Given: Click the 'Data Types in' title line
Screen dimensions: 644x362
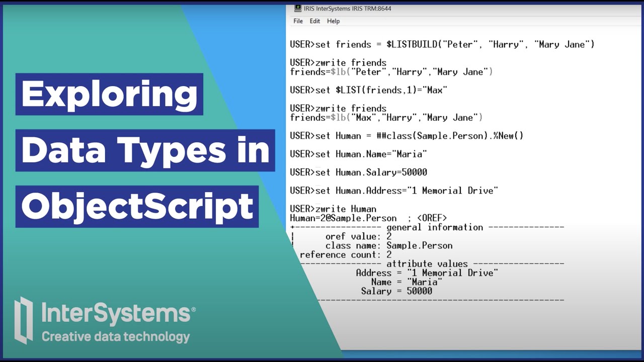Looking at the screenshot, I should pyautogui.click(x=145, y=150).
